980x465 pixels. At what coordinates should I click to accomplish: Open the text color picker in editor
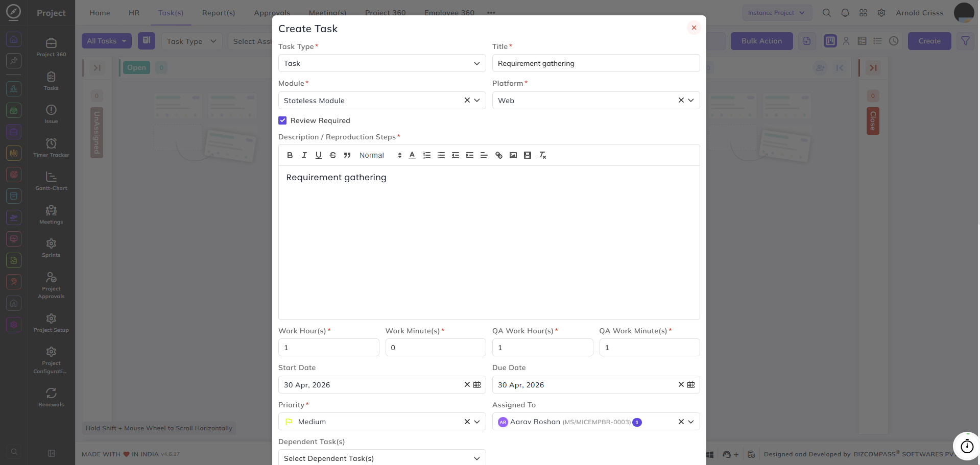click(412, 155)
